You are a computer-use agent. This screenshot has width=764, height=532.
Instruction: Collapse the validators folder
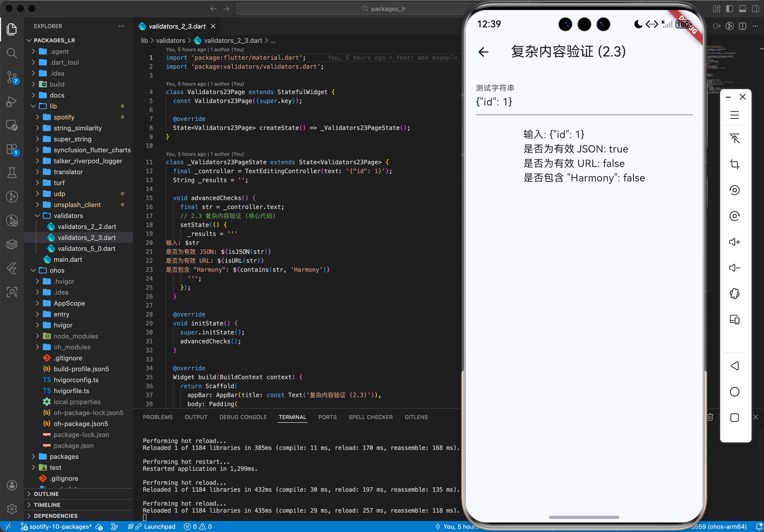pyautogui.click(x=68, y=215)
